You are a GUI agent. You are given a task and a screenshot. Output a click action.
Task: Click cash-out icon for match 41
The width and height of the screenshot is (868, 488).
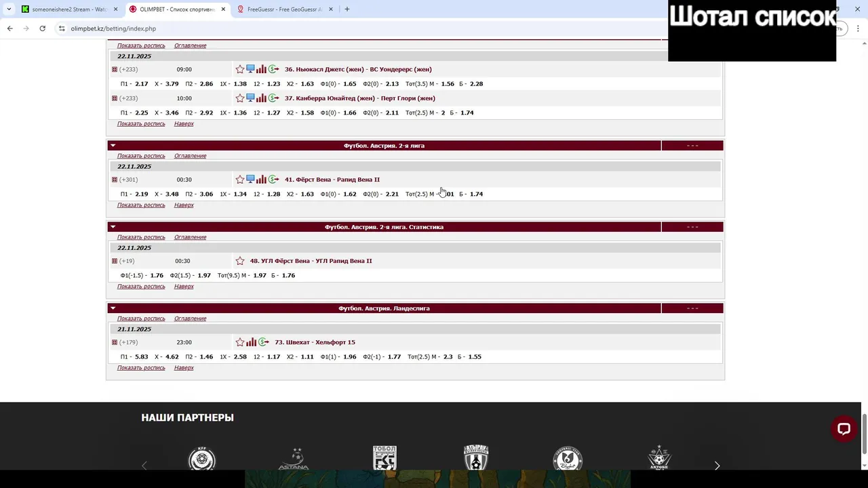[x=273, y=180]
